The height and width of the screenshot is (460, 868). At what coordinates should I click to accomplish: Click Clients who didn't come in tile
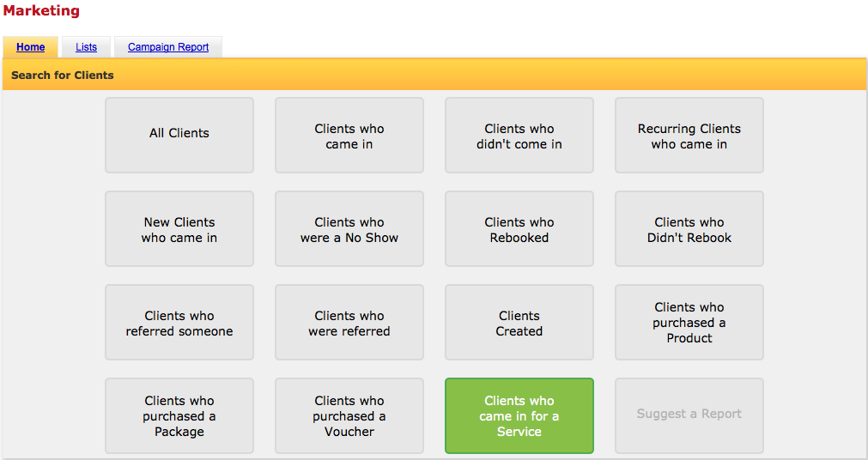(519, 135)
